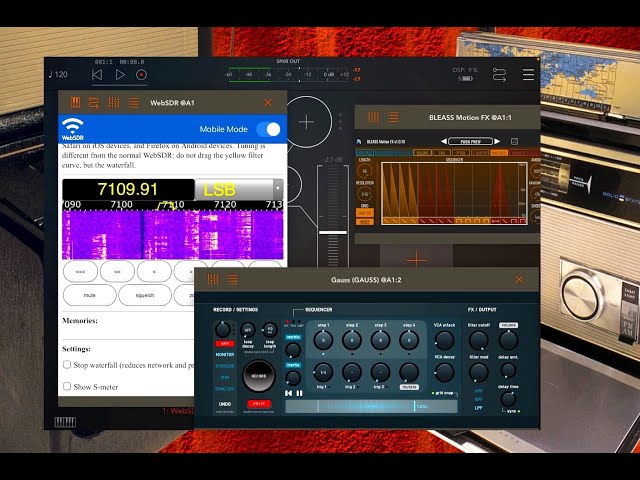Tap the 120 tempo indicator
The width and height of the screenshot is (640, 480).
click(58, 74)
